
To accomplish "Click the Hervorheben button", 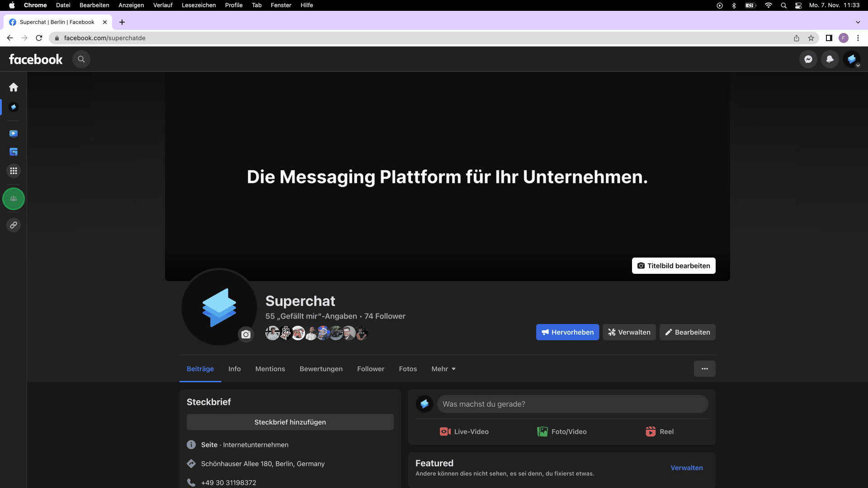I will click(567, 332).
